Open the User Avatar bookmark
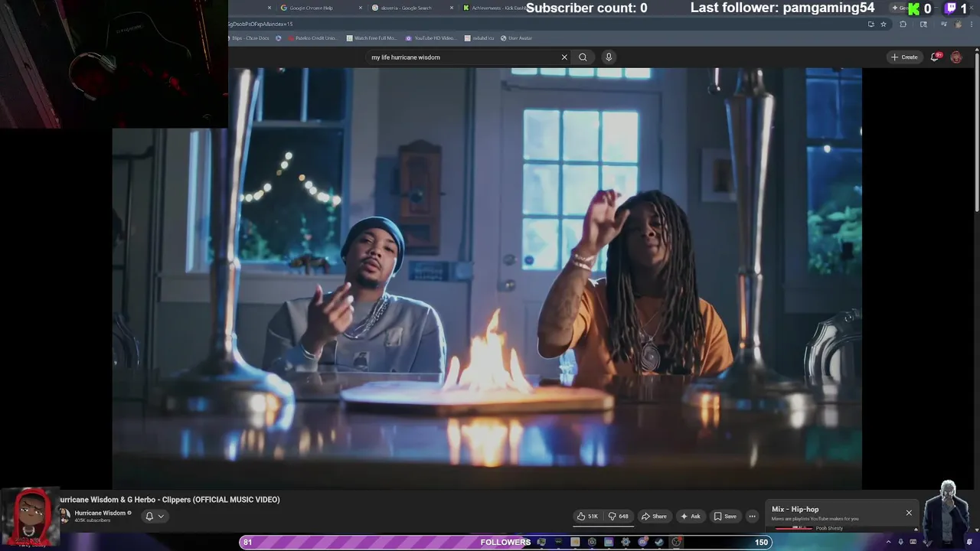 pos(516,37)
